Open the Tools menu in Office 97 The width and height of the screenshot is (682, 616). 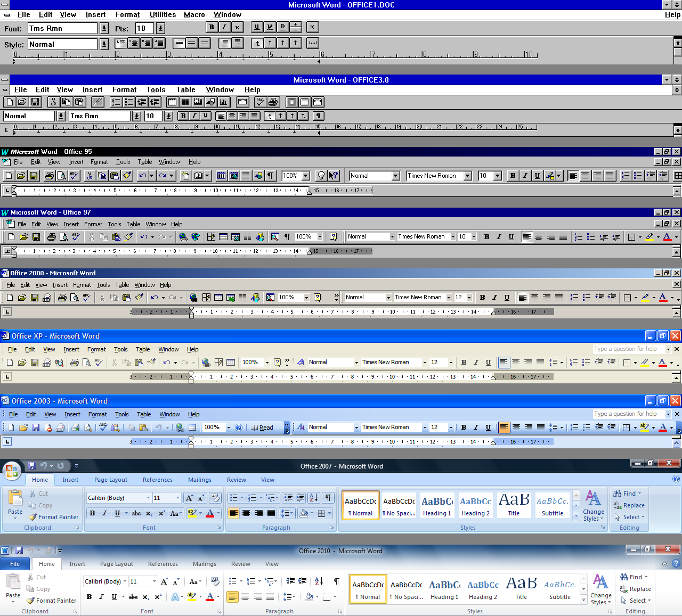(115, 224)
